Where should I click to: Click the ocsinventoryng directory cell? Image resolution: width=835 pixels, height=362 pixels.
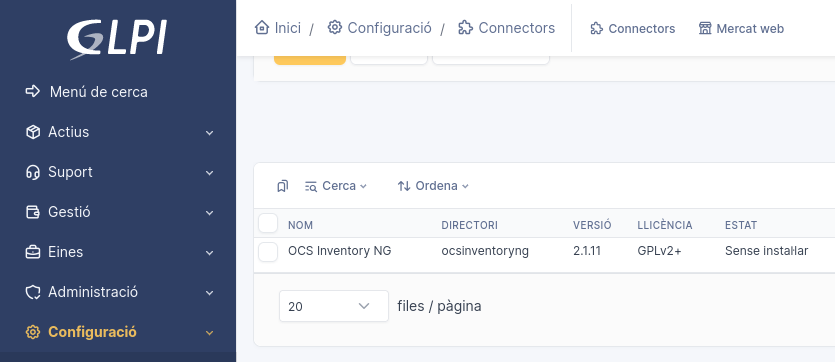(x=485, y=251)
